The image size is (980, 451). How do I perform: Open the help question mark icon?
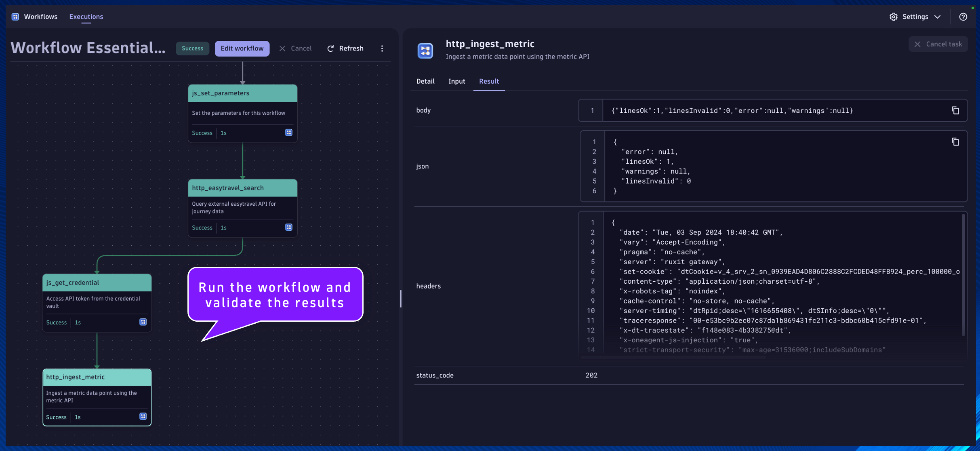(x=963, y=17)
